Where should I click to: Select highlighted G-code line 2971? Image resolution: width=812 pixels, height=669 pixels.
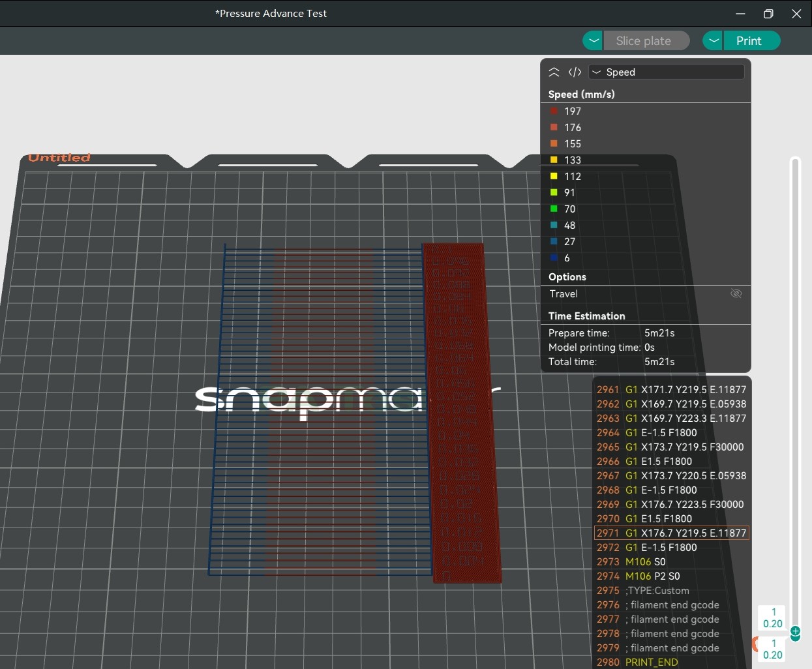(x=671, y=533)
